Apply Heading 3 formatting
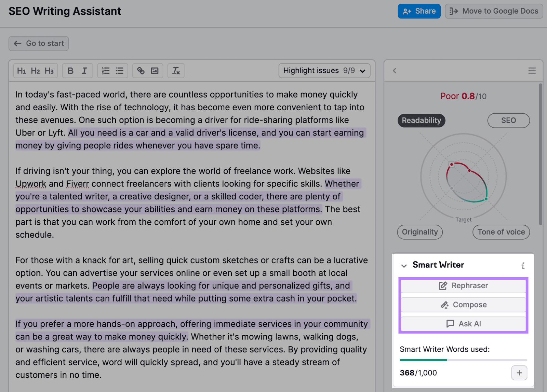 49,71
